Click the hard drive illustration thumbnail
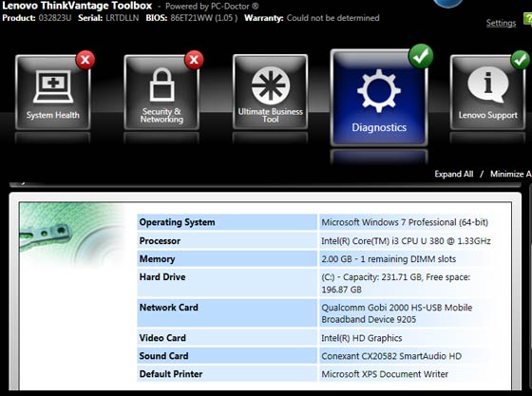The height and width of the screenshot is (396, 532). 73,236
